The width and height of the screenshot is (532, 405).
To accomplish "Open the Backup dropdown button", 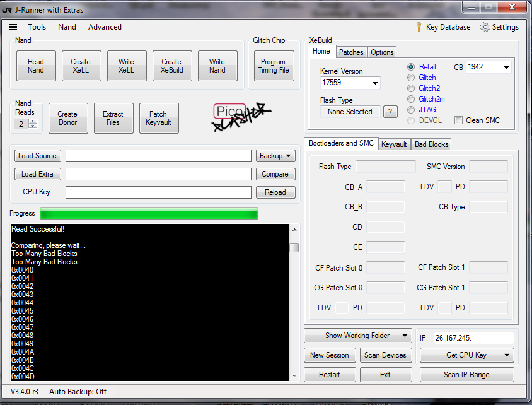I will (275, 156).
